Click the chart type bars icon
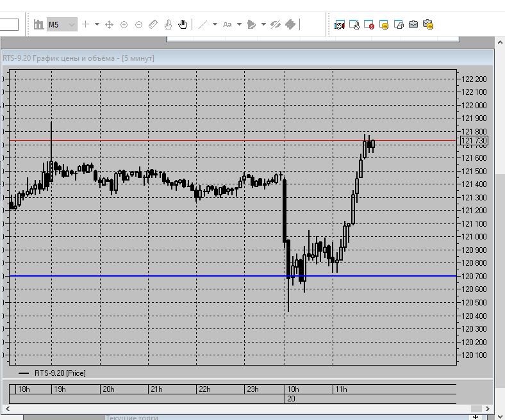505x420 pixels. pyautogui.click(x=38, y=24)
